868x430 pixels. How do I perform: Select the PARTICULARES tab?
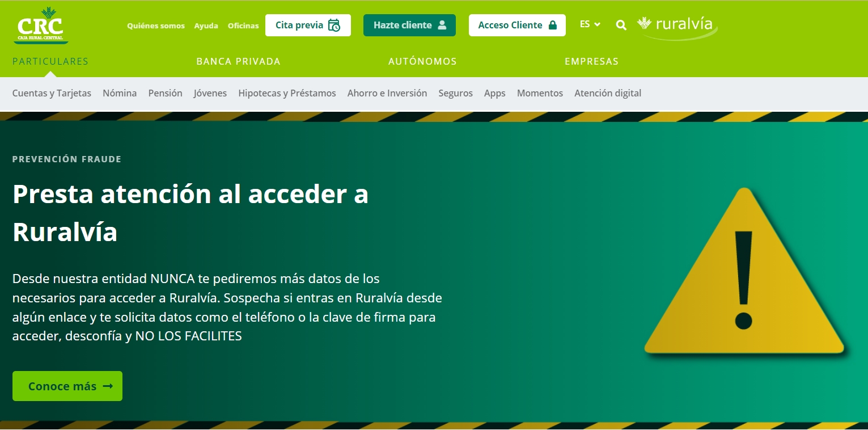(50, 61)
